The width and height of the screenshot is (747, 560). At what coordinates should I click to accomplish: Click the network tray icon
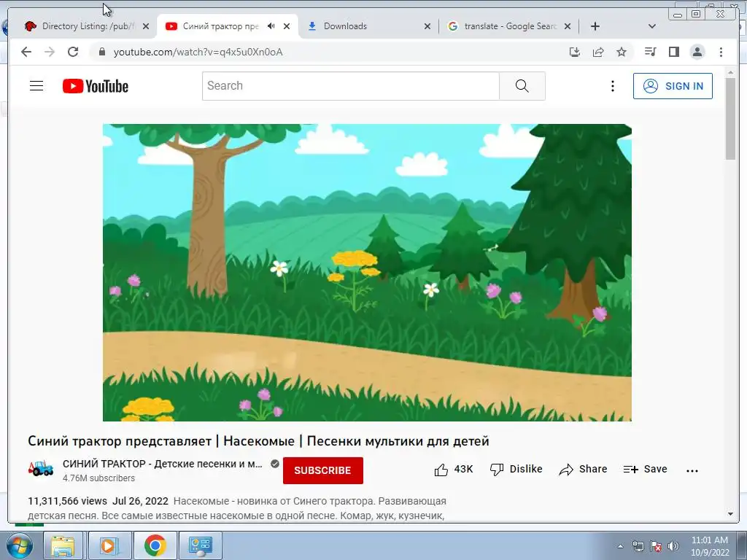pyautogui.click(x=638, y=546)
